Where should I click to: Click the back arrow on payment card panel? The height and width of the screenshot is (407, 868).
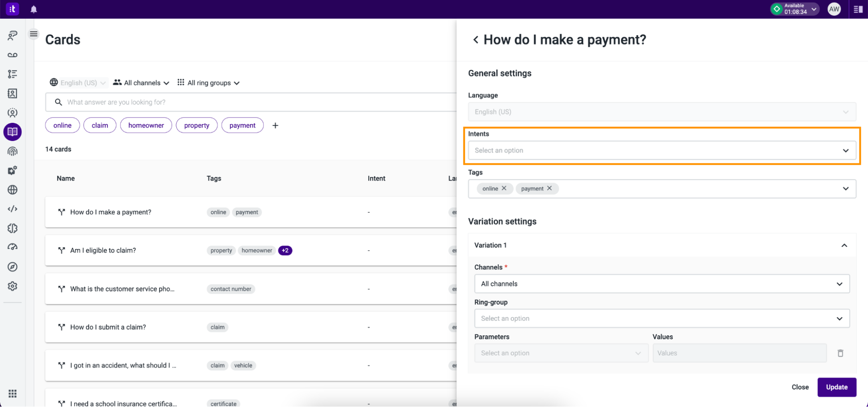point(475,39)
